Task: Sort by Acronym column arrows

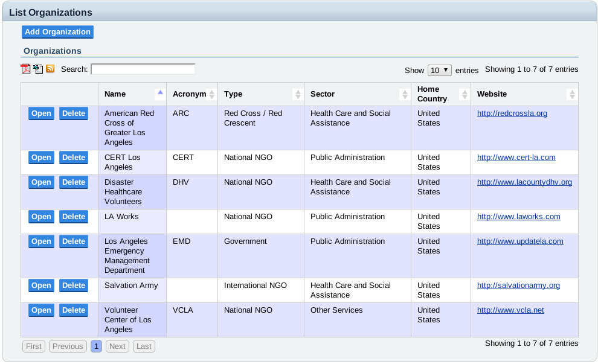Action: tap(211, 94)
